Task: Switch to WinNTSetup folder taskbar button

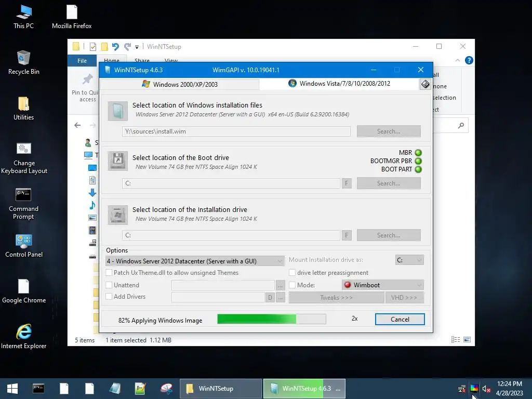Action: [x=221, y=389]
